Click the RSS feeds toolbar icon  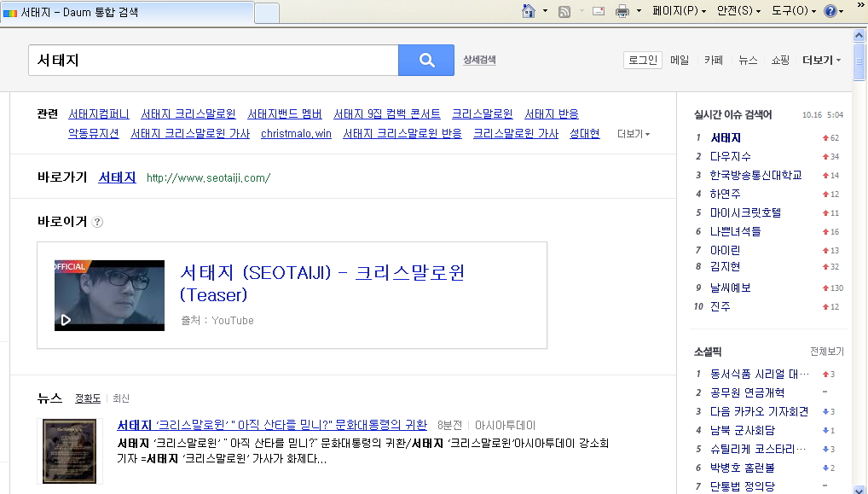tap(564, 11)
